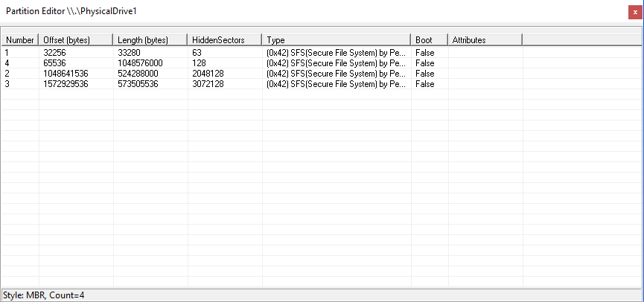
Task: Click the Type cell of partition 3
Action: 337,84
